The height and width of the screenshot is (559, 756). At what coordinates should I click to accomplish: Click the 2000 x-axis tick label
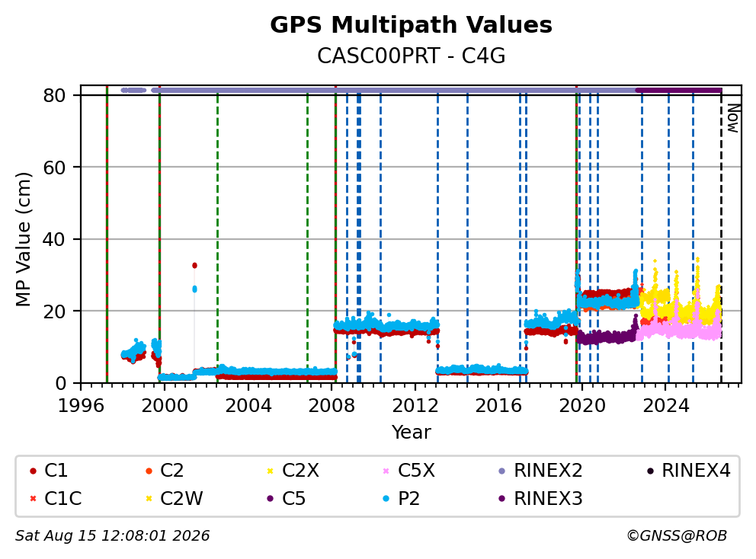point(165,406)
